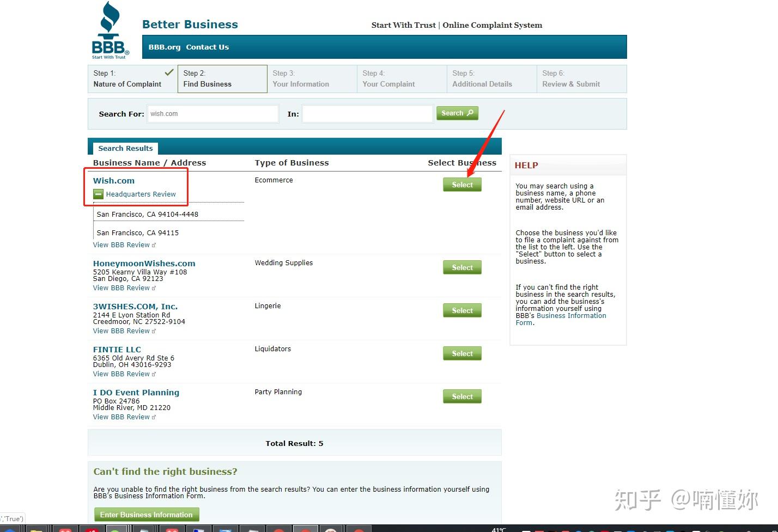This screenshot has width=778, height=532.
Task: Click Wedding Supplies business type text
Action: (284, 263)
